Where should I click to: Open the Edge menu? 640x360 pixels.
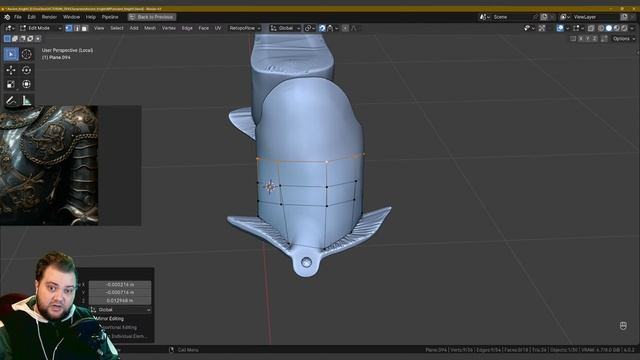tap(187, 28)
